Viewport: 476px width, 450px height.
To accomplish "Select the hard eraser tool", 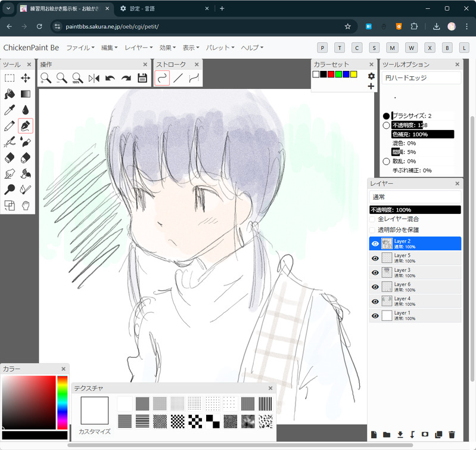I will [x=10, y=157].
